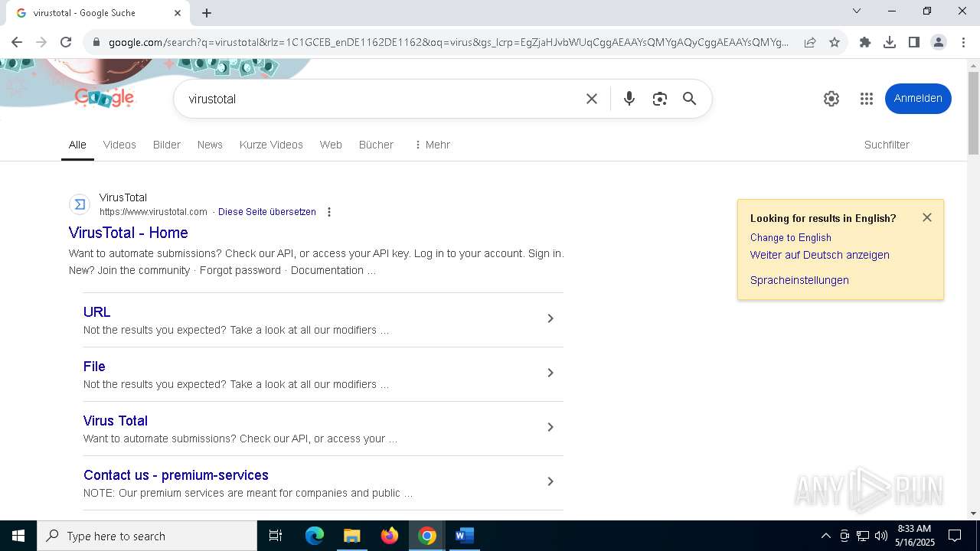Open the VirusTotal - Home result

pos(129,233)
